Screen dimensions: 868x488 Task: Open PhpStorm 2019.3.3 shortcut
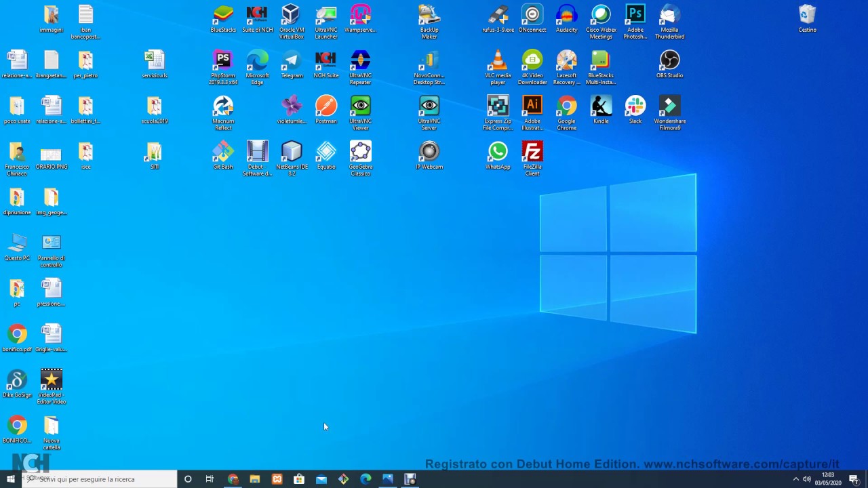point(223,67)
